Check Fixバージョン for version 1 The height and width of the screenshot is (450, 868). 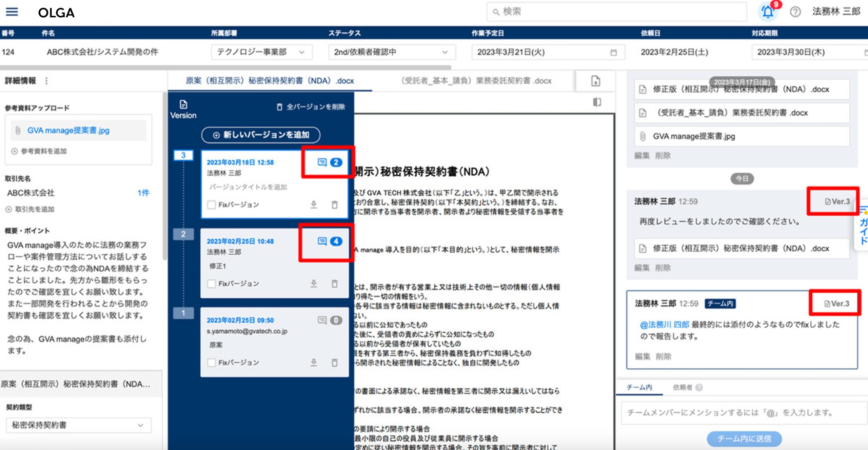coord(211,363)
